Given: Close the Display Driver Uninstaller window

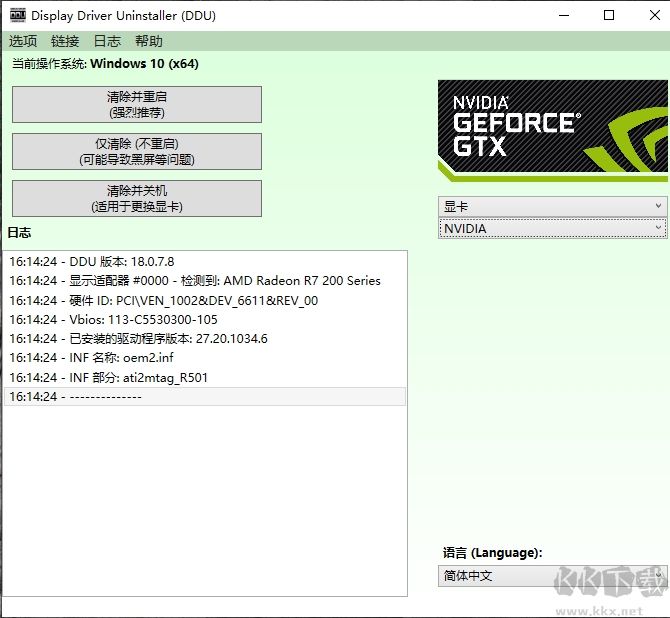Looking at the screenshot, I should point(651,15).
